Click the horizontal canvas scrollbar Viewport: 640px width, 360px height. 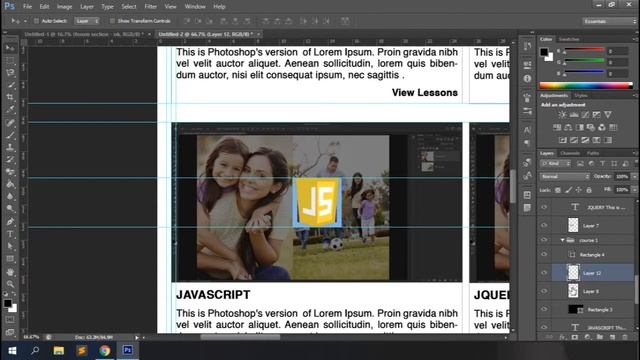click(x=240, y=337)
